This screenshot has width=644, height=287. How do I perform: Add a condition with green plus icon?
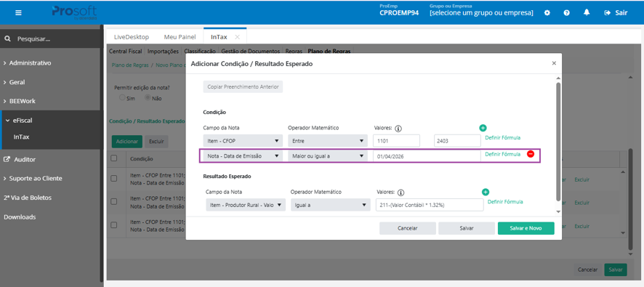483,128
